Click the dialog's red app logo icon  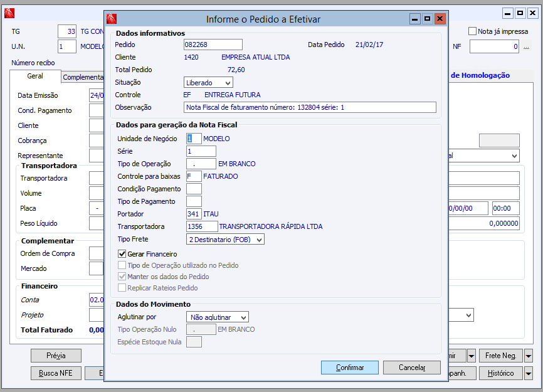pos(112,19)
